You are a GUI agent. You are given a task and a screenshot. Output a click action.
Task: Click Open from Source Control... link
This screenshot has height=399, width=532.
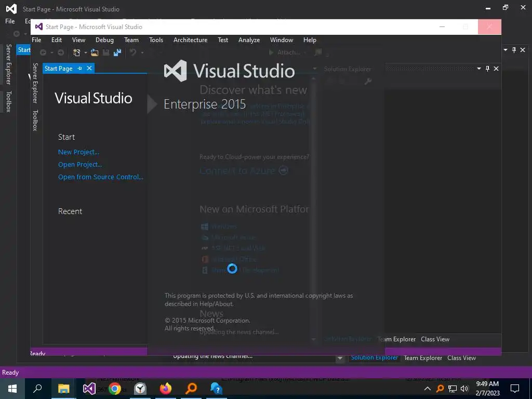click(101, 177)
